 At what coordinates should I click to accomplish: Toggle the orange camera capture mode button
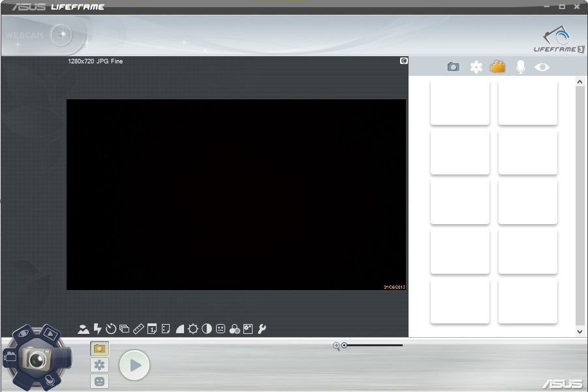[99, 348]
